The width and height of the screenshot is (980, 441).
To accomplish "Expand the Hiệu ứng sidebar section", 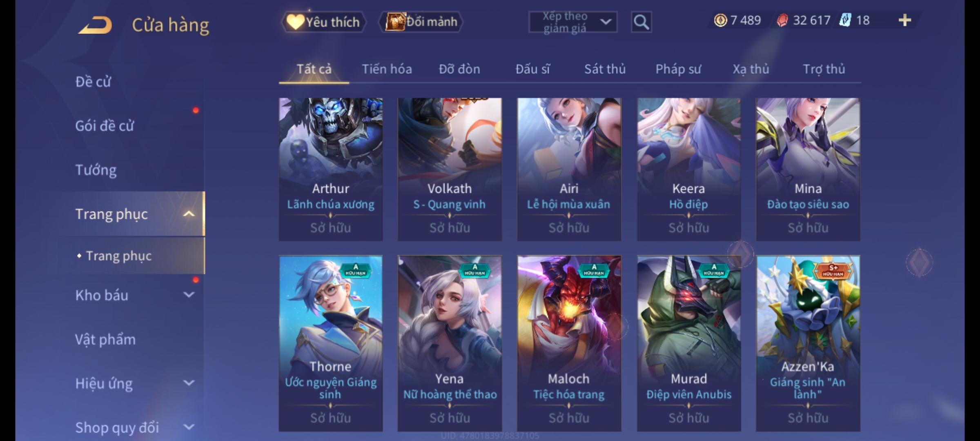I will pyautogui.click(x=189, y=383).
